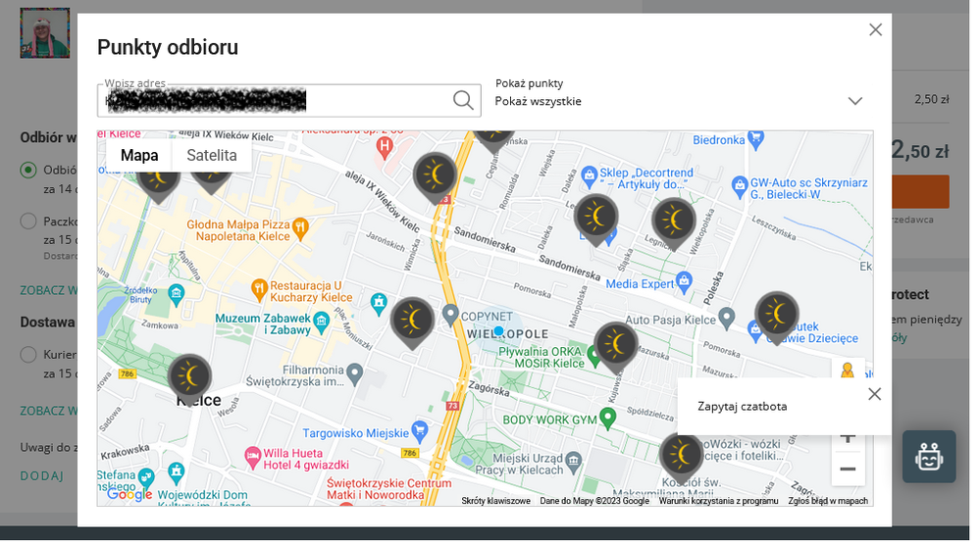This screenshot has width=980, height=545.
Task: Switch map to Mapa view
Action: point(139,155)
